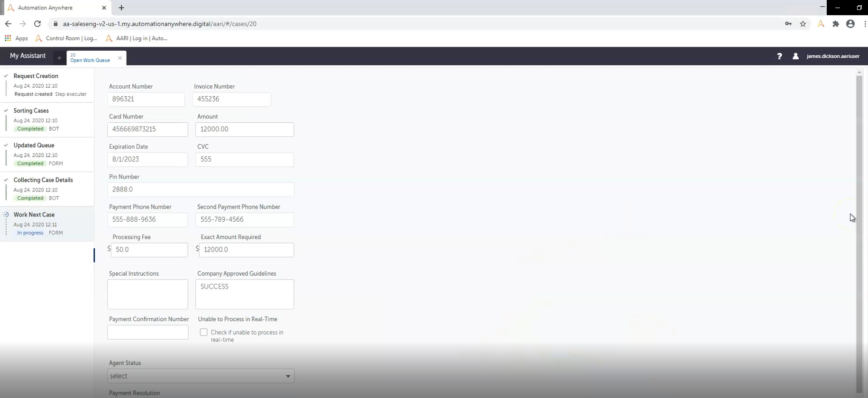Open the Agent Status select dropdown
This screenshot has width=868, height=398.
201,376
